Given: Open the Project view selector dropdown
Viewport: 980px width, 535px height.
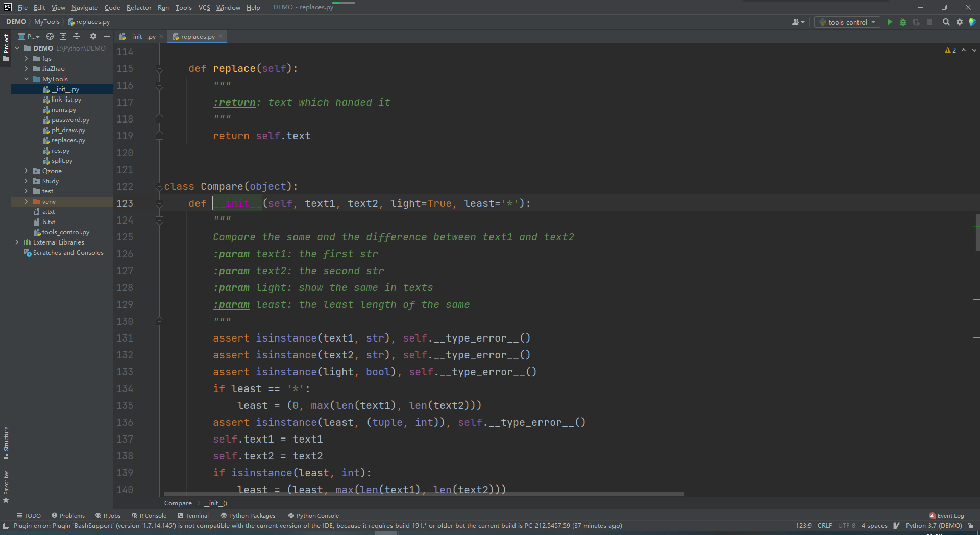Looking at the screenshot, I should (x=29, y=36).
